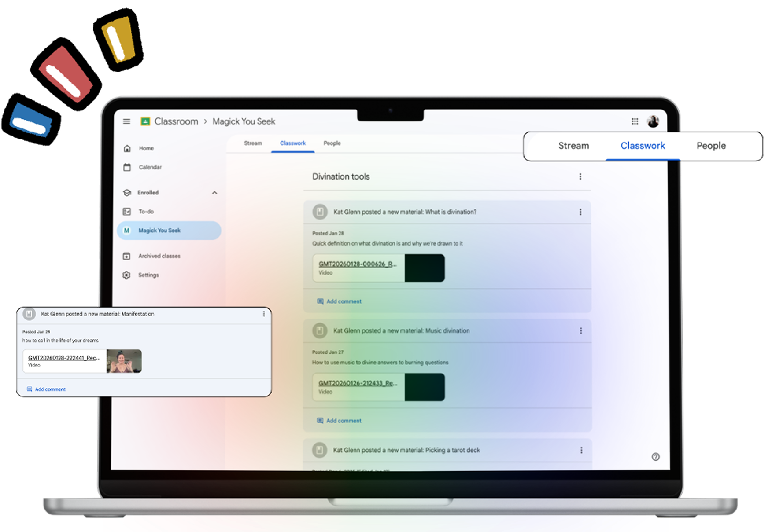Open Archived classes

tap(159, 256)
